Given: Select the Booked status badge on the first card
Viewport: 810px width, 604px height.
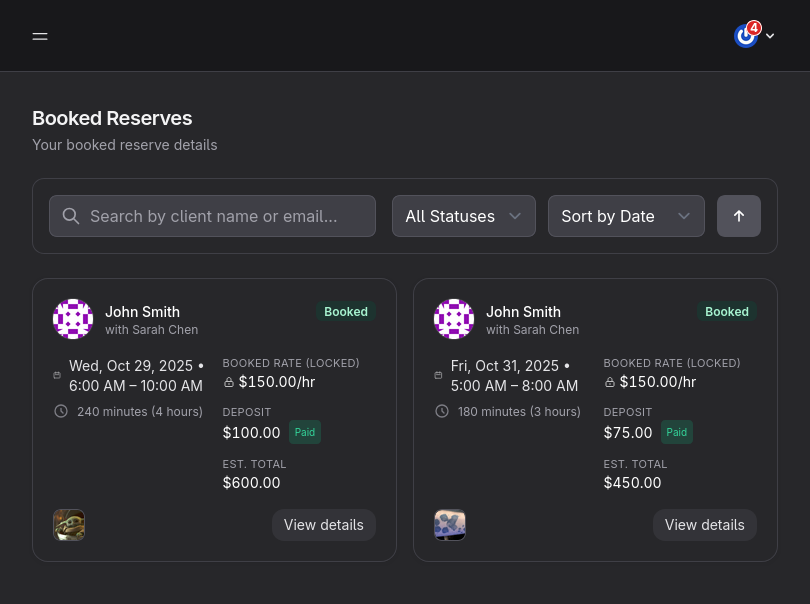Looking at the screenshot, I should point(346,311).
